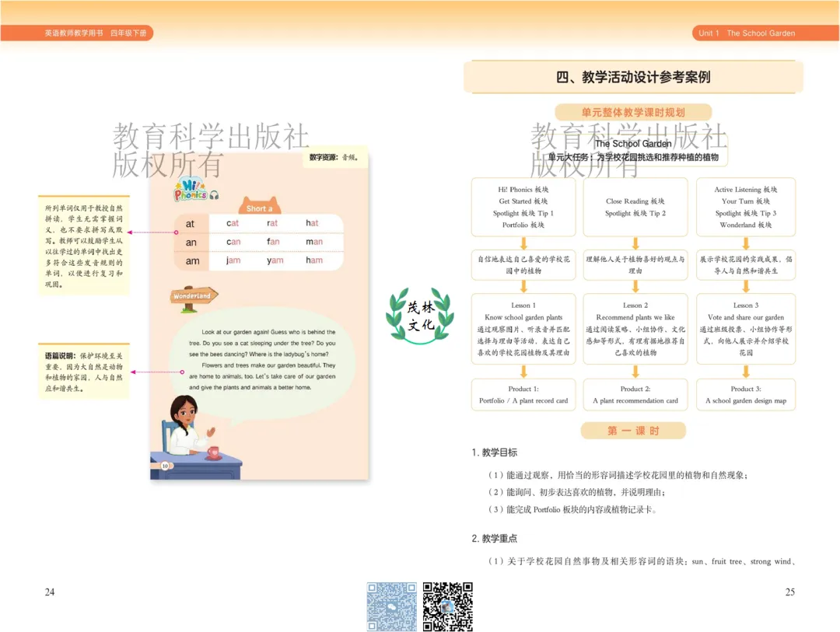Click the 第一课时 label
Viewport: 840px width, 632px height.
(x=633, y=431)
